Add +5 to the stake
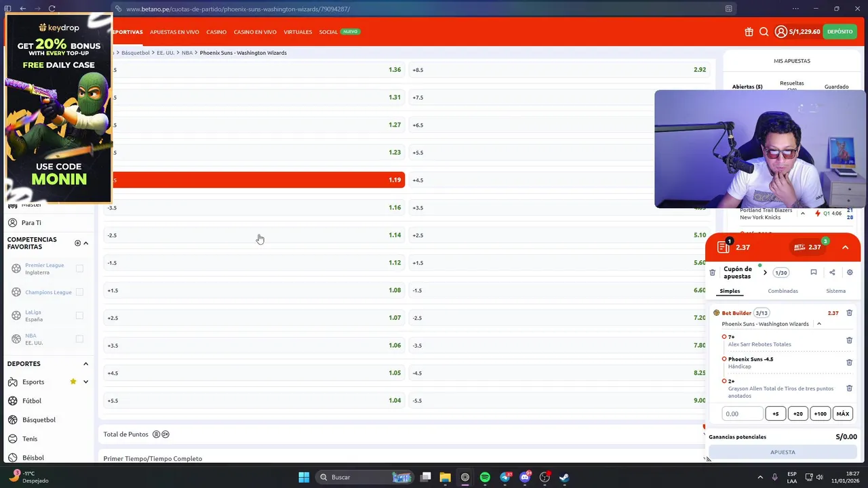This screenshot has height=488, width=868. pos(776,413)
